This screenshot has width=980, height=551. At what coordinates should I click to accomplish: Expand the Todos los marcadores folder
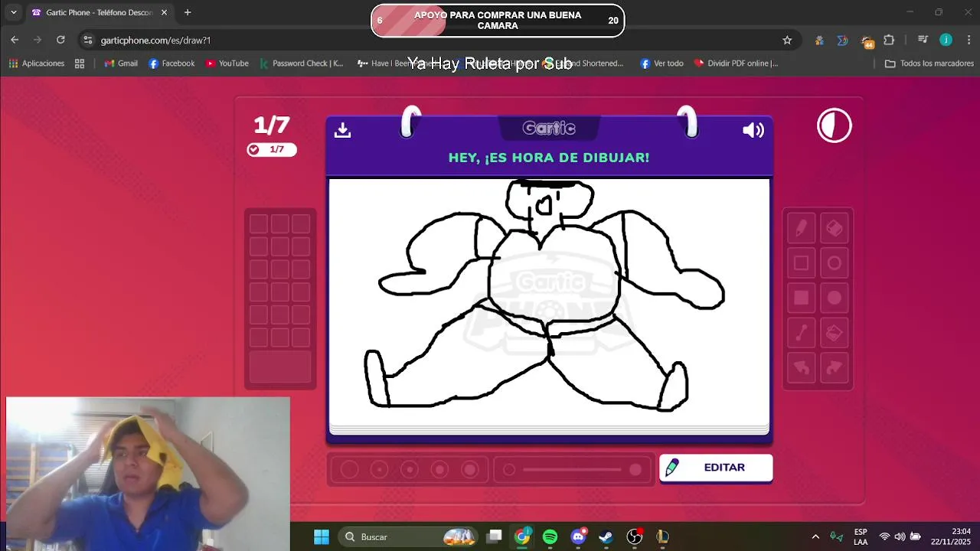pyautogui.click(x=929, y=64)
